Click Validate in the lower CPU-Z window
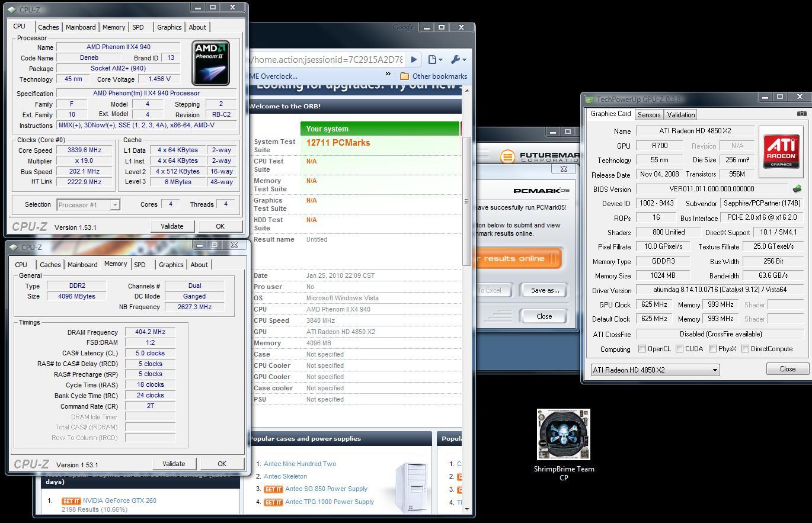812x523 pixels. (174, 464)
